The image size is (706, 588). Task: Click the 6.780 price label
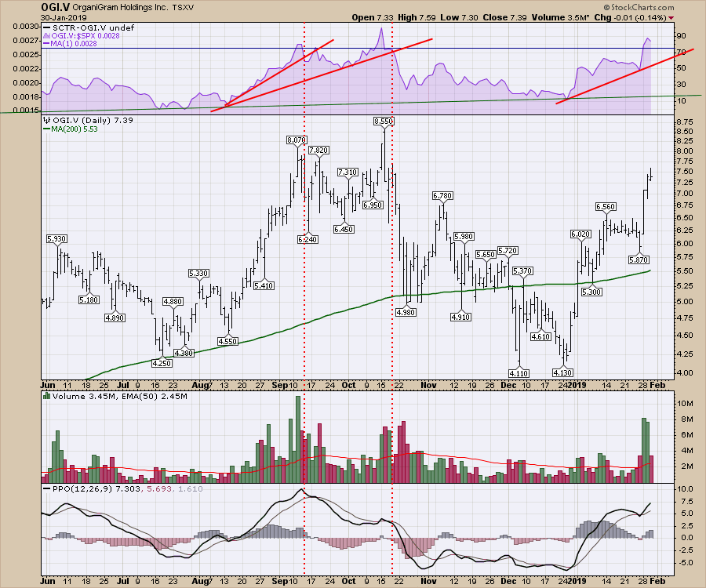[x=442, y=196]
